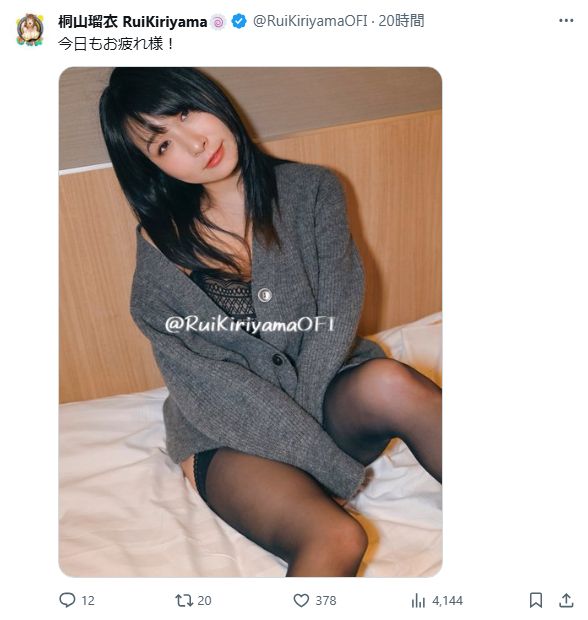
Task: Click the blue verified checkmark badge
Action: pyautogui.click(x=239, y=21)
